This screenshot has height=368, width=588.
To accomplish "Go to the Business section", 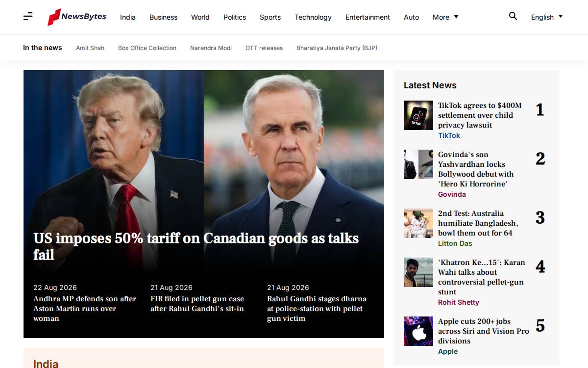I will click(x=163, y=17).
